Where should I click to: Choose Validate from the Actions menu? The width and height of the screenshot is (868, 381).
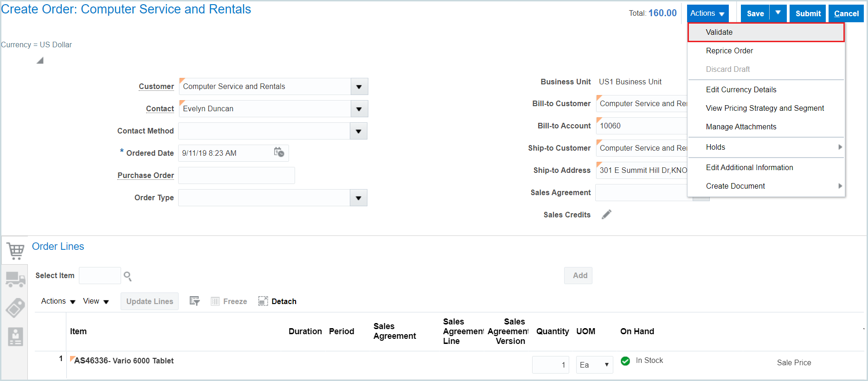tap(766, 32)
